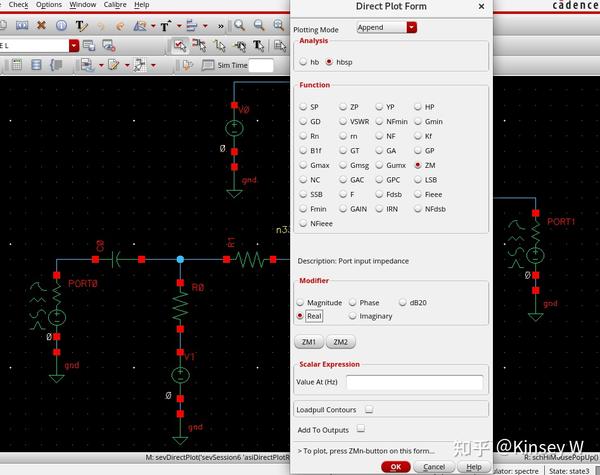The height and width of the screenshot is (475, 600).
Task: Click the Zoom To Fit magnifier icon
Action: [279, 25]
